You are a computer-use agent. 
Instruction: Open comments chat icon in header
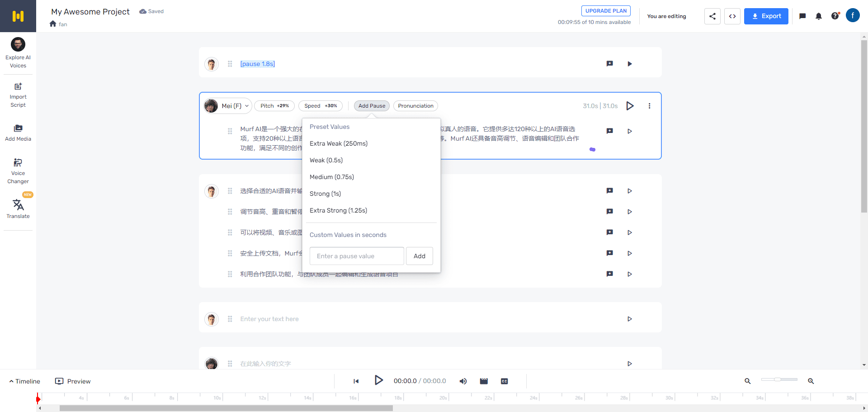coord(802,16)
